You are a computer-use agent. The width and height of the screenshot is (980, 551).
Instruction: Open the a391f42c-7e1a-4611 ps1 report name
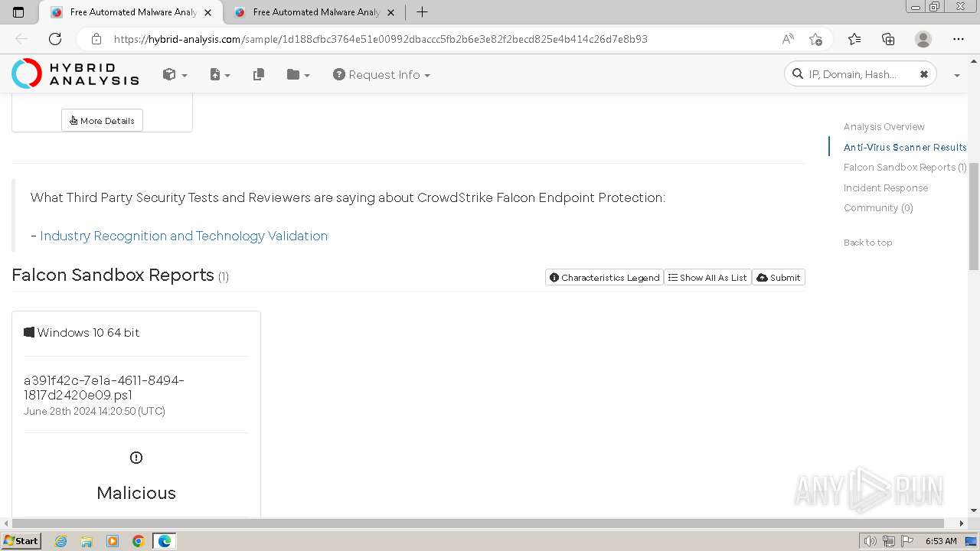point(104,388)
